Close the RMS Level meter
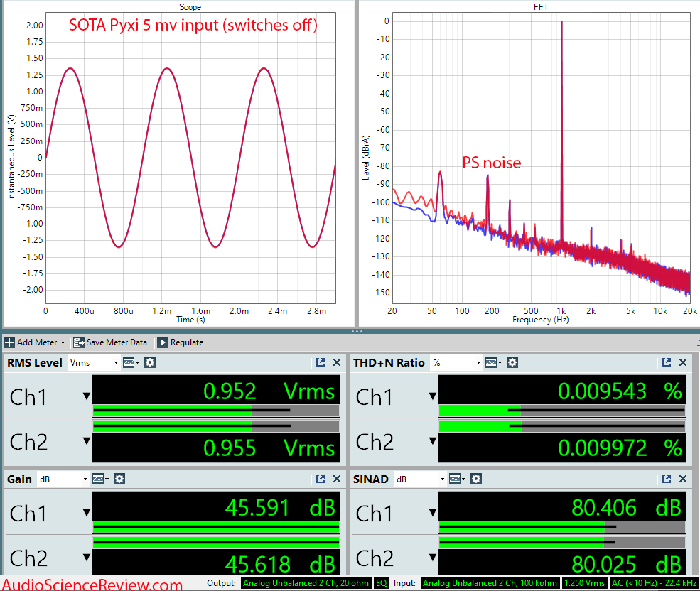 337,362
